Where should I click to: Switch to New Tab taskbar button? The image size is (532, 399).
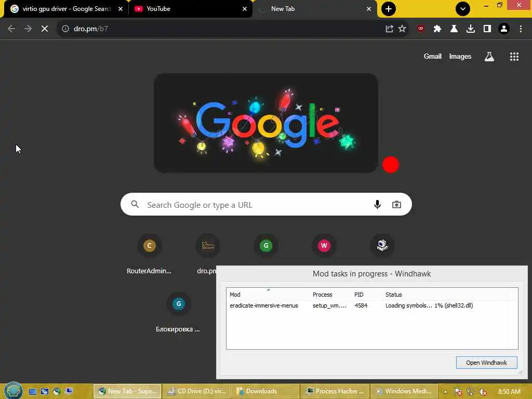point(127,391)
